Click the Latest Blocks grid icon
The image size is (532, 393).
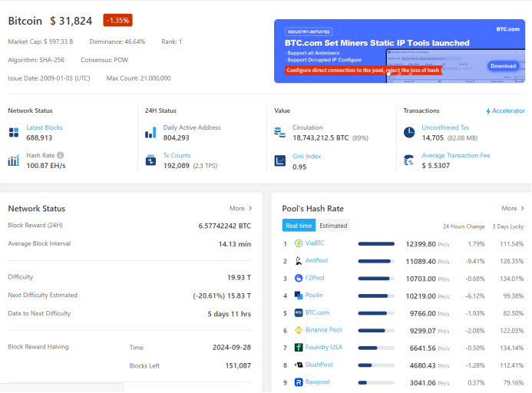pos(14,132)
